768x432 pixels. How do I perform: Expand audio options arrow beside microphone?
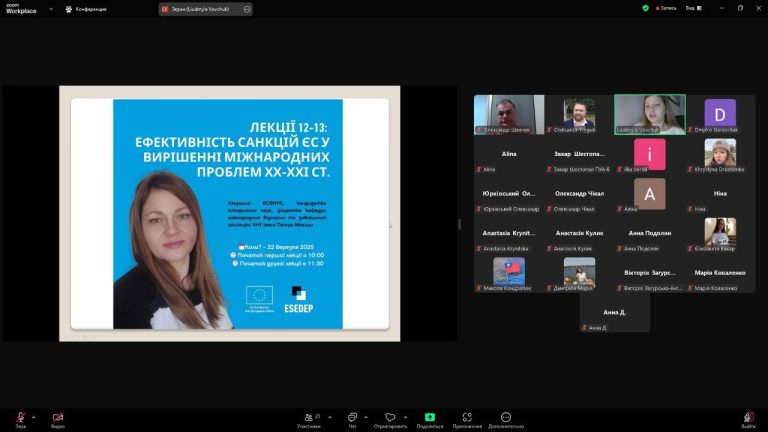click(33, 416)
